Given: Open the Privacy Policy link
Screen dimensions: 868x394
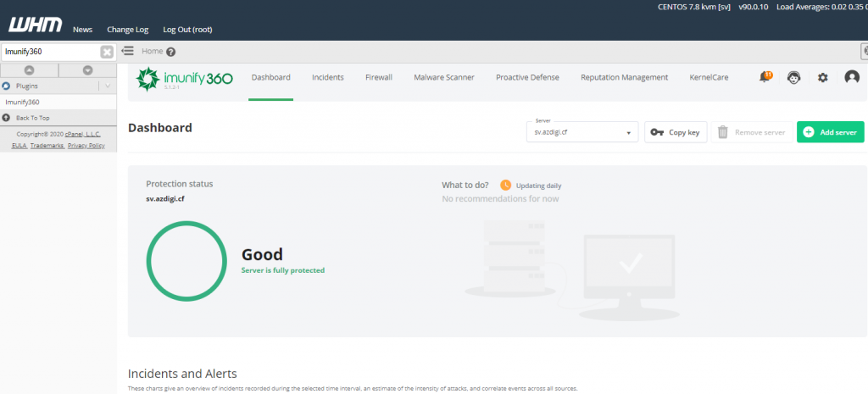Looking at the screenshot, I should (x=86, y=146).
